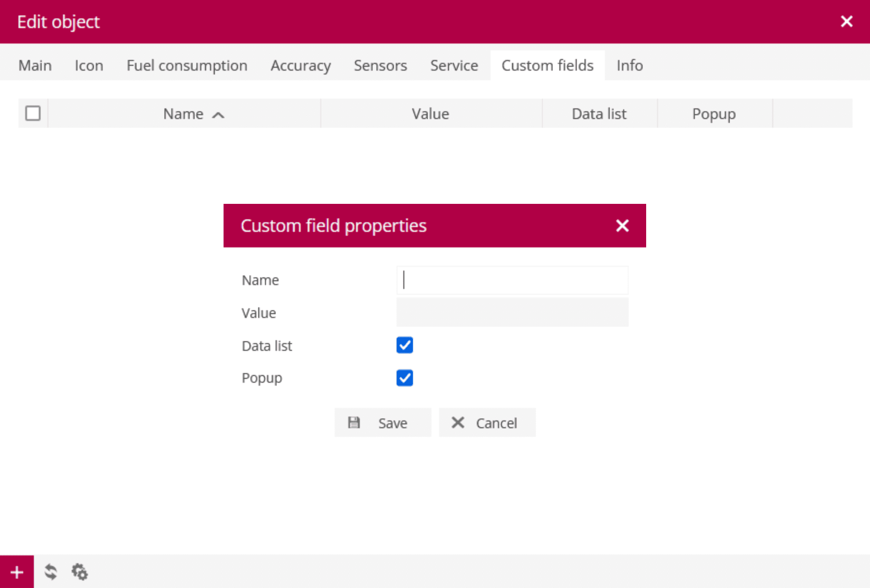Click the Save button with floppy disk icon
The width and height of the screenshot is (870, 588).
[x=382, y=423]
